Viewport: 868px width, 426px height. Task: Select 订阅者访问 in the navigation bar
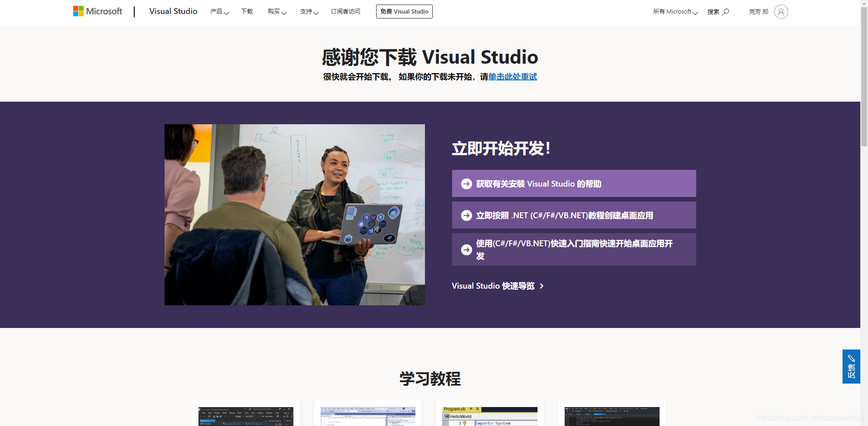pyautogui.click(x=345, y=11)
